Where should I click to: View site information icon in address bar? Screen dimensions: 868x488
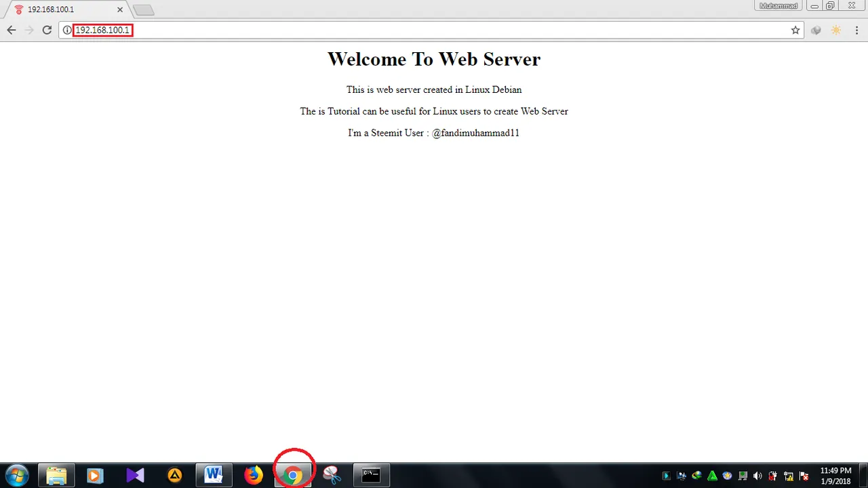coord(67,30)
